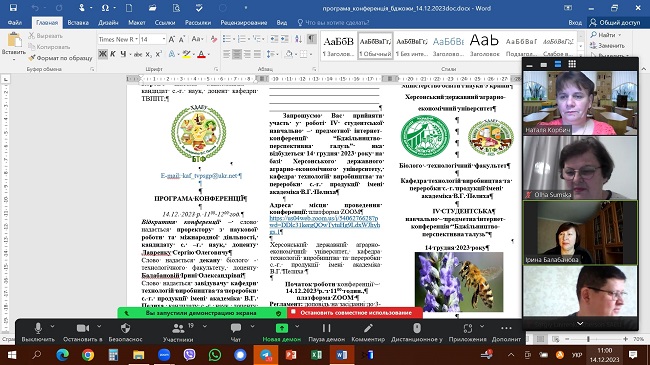
Task: Open Zoom Комментировать annotate tool
Action: coord(368,332)
